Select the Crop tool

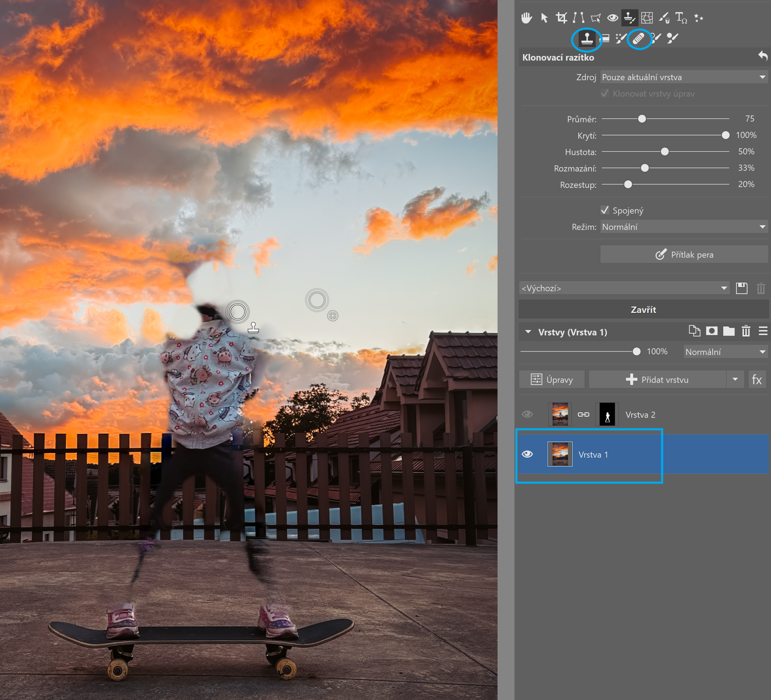[x=561, y=18]
